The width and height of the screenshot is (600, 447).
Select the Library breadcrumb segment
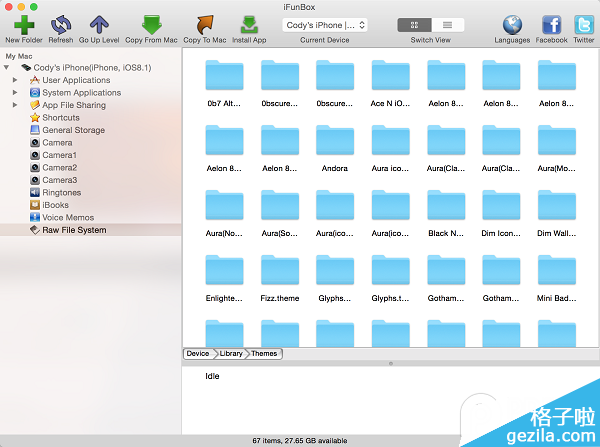click(231, 353)
